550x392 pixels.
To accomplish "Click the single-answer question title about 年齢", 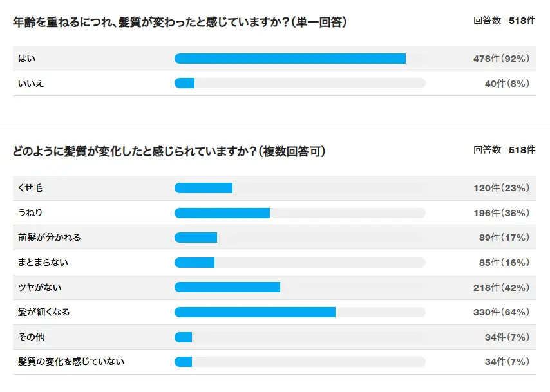I will click(x=180, y=23).
